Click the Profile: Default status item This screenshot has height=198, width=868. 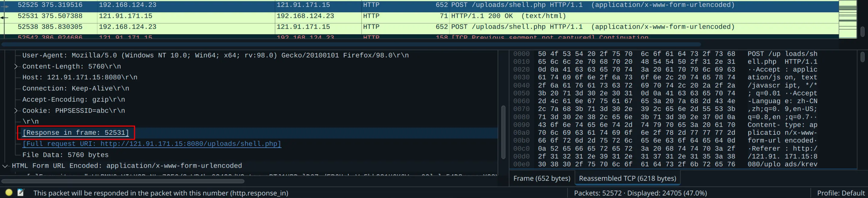tap(840, 193)
